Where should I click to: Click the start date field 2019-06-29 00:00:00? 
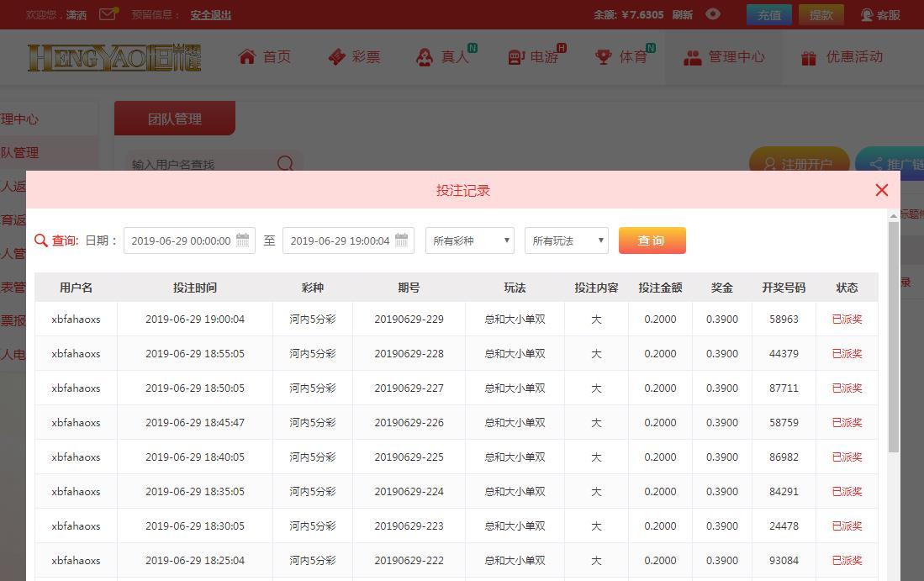pos(189,240)
